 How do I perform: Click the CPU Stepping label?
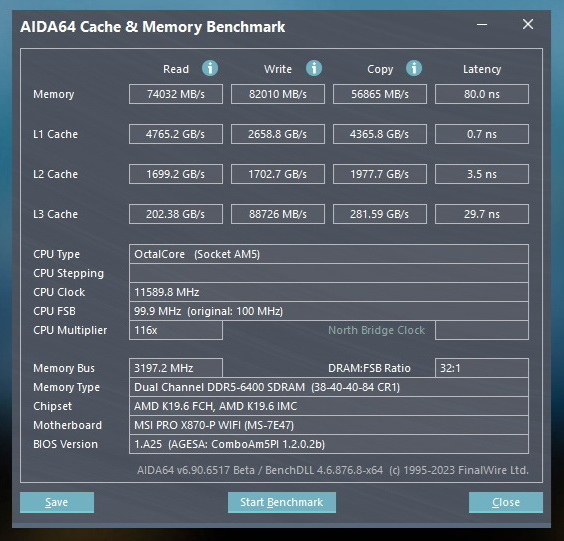(68, 273)
